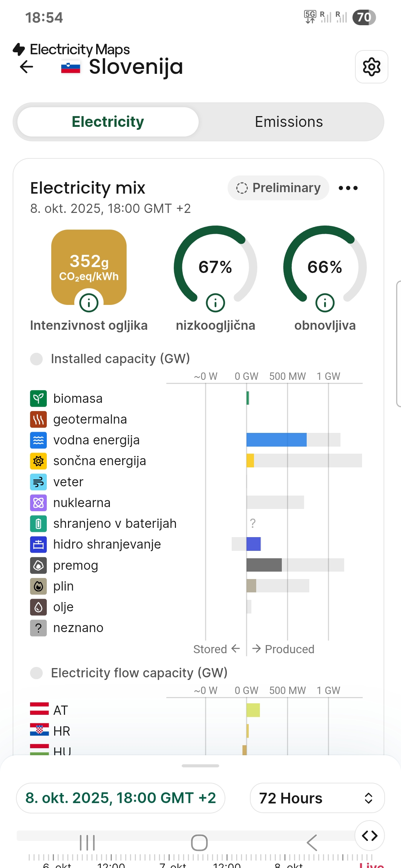The image size is (401, 868).
Task: Click the blue vodna energija production bar
Action: coord(276,440)
